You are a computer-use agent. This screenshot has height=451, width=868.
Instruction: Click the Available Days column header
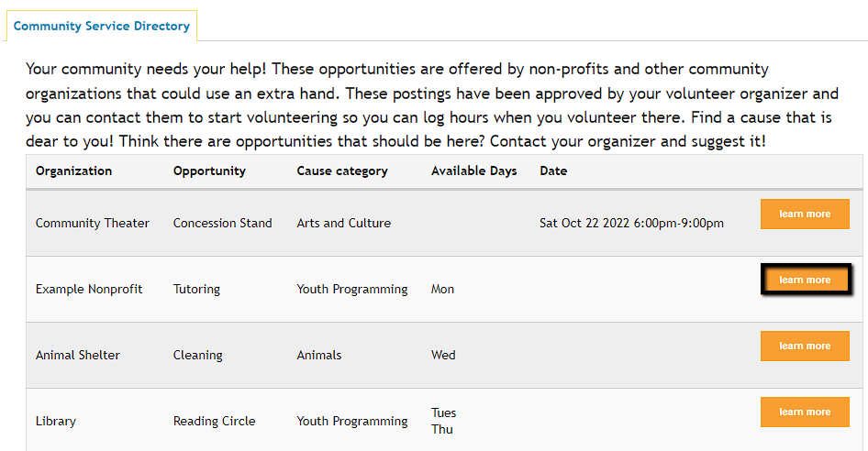point(474,171)
